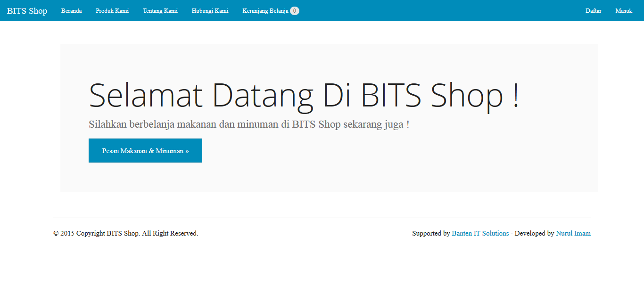Open the Beranda menu item
Viewport: 644px width, 302px height.
pyautogui.click(x=72, y=11)
